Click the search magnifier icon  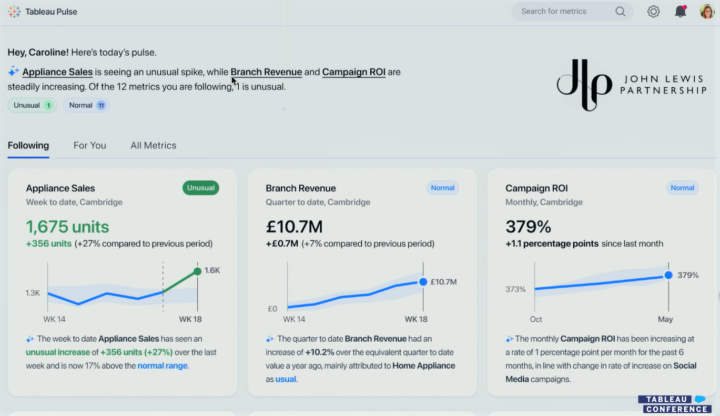(620, 11)
